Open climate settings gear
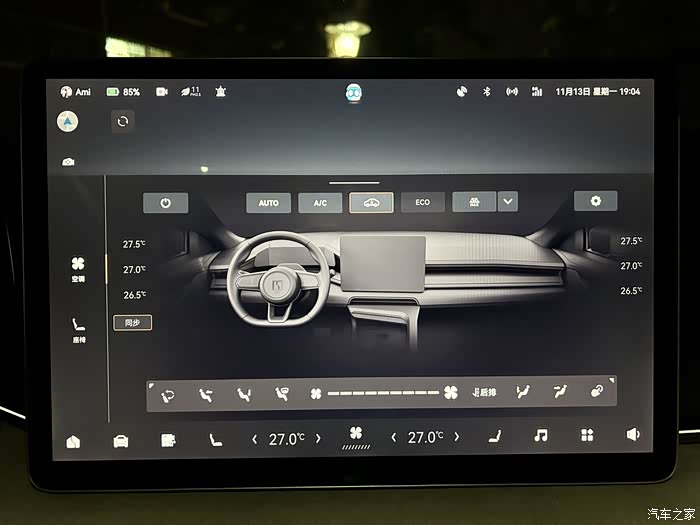Viewport: 700px width, 525px height. (595, 201)
